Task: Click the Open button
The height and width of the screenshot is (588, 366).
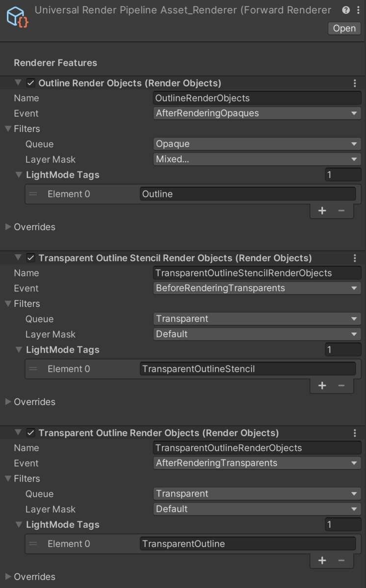Action: [344, 28]
